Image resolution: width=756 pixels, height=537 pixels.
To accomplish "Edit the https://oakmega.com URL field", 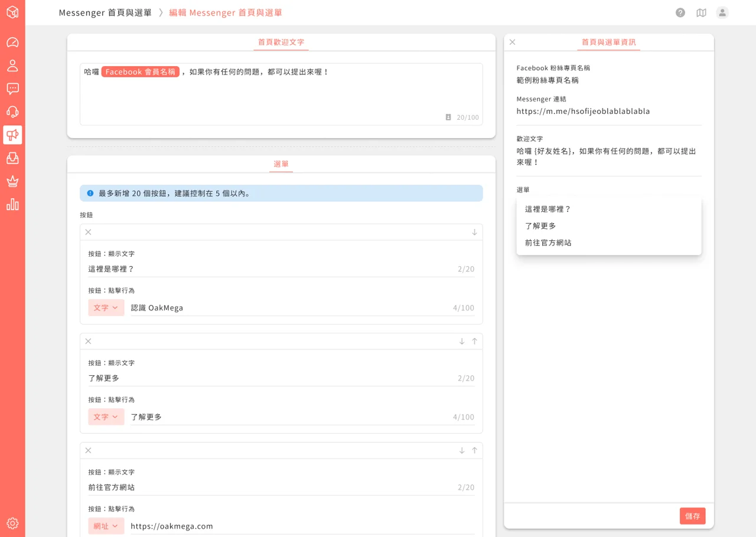I will coord(302,526).
